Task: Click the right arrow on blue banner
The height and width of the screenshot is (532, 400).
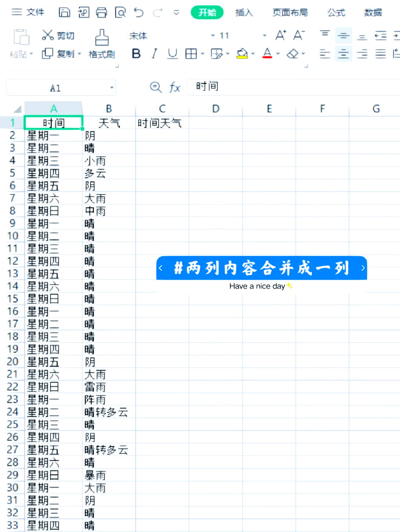Action: pyautogui.click(x=363, y=268)
